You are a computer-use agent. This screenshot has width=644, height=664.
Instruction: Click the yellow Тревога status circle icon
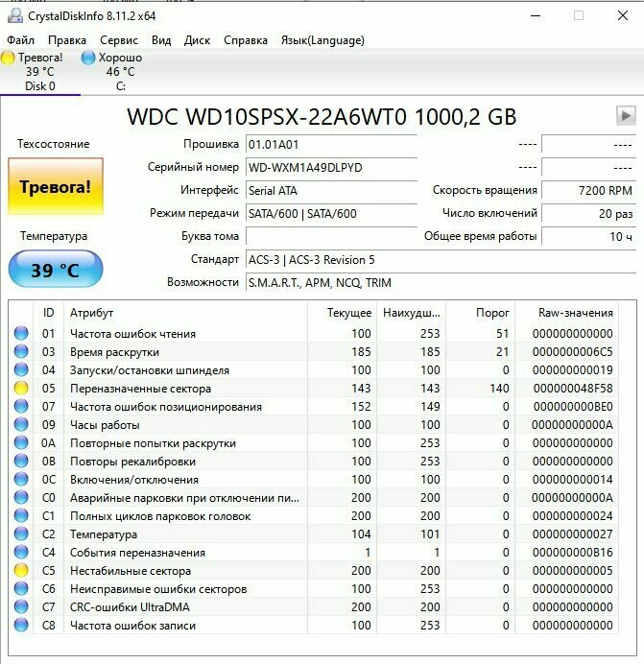(8, 58)
